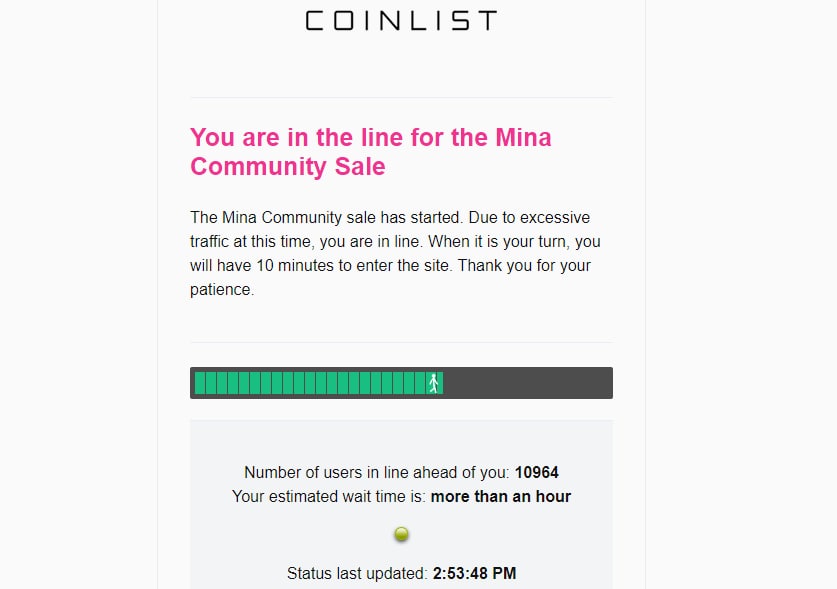Click the walking person icon in progress bar

pos(434,383)
